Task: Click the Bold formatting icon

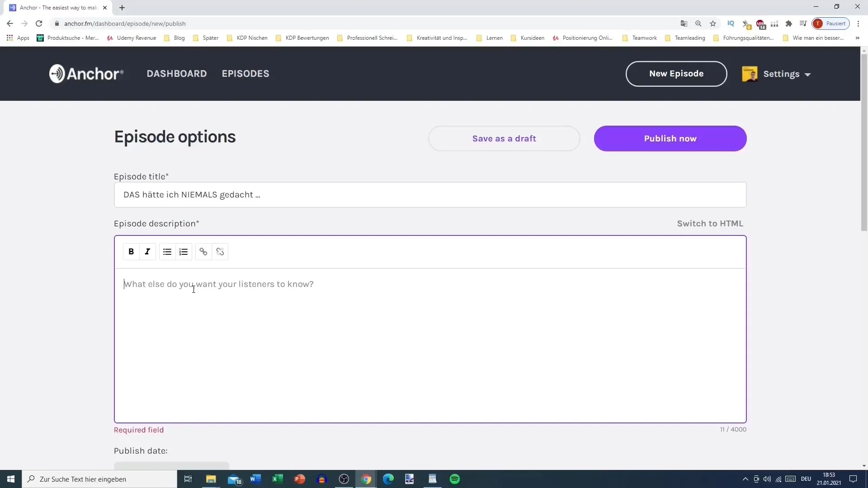Action: coord(132,251)
